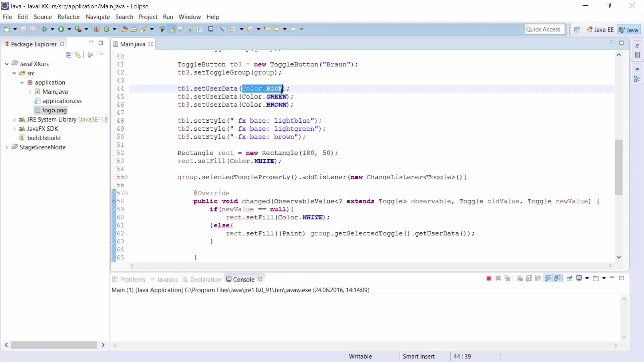Navigate Back with yellow left arrow
This screenshot has width=644, height=362.
point(276,29)
